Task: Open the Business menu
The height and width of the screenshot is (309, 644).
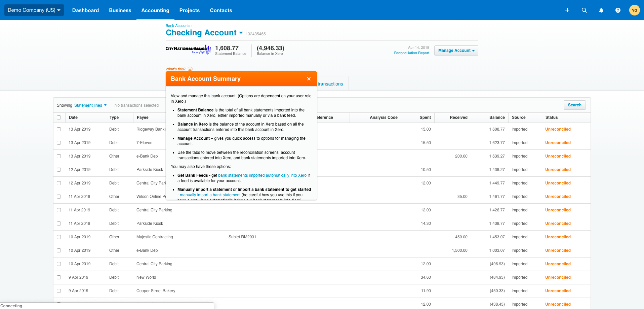Action: (x=120, y=10)
